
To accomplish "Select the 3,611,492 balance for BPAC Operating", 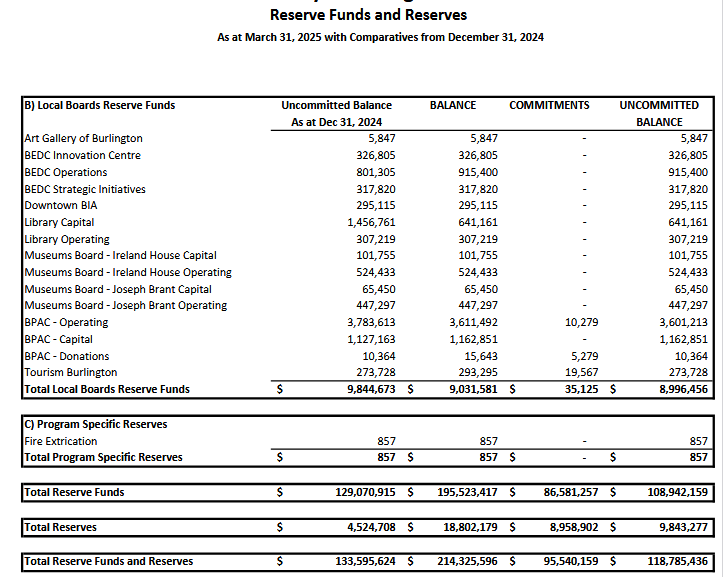I will pos(474,322).
